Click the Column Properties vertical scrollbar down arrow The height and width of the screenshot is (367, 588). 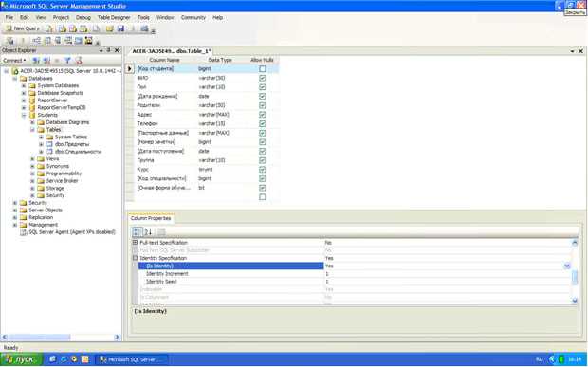click(x=575, y=301)
